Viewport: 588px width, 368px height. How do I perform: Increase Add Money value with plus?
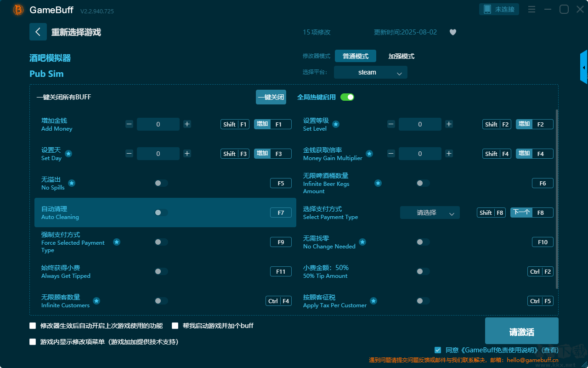pos(187,124)
